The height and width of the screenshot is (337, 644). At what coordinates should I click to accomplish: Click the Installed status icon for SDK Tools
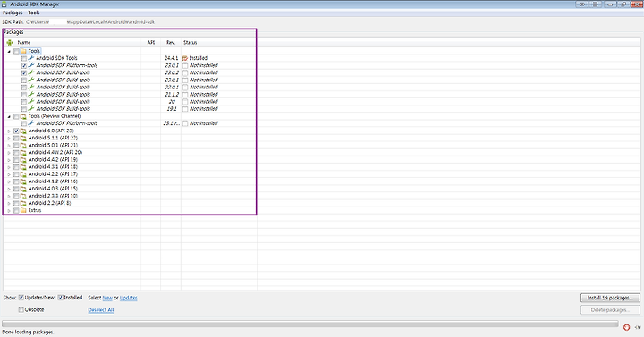pyautogui.click(x=185, y=58)
